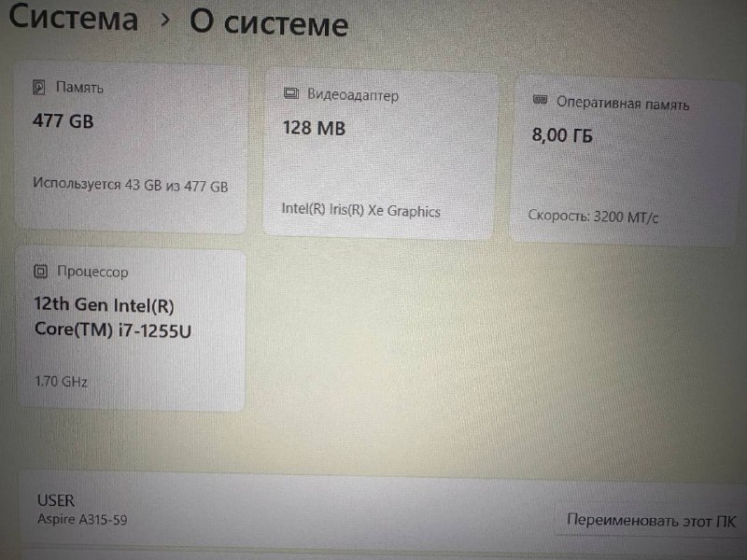Click the Intel(R) Iris(R) Xe Graphics label
The height and width of the screenshot is (560, 747).
tap(360, 209)
